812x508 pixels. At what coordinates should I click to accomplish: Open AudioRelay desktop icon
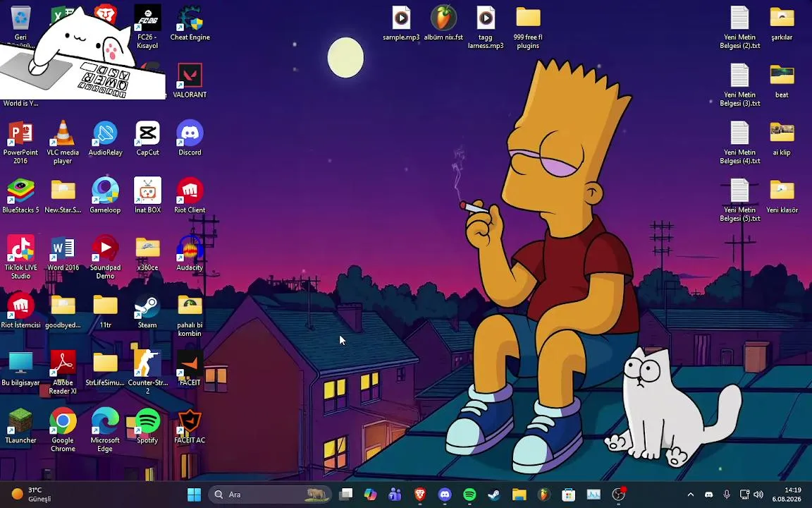point(105,138)
